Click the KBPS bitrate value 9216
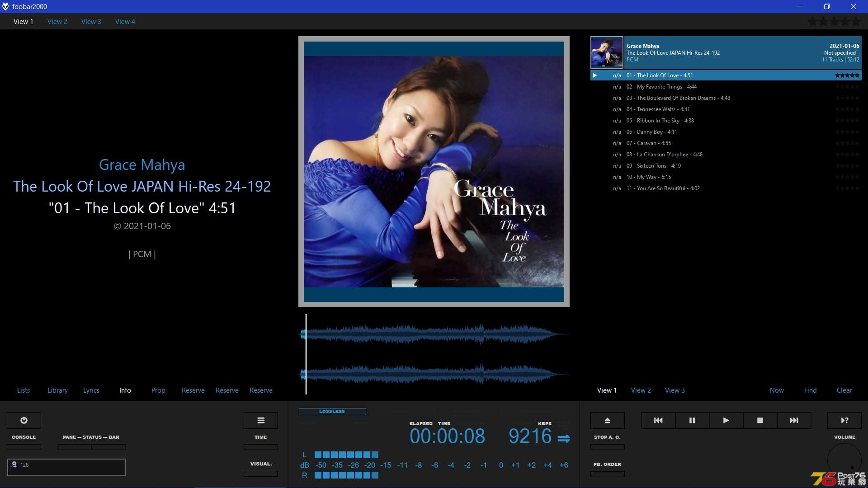 click(x=530, y=436)
